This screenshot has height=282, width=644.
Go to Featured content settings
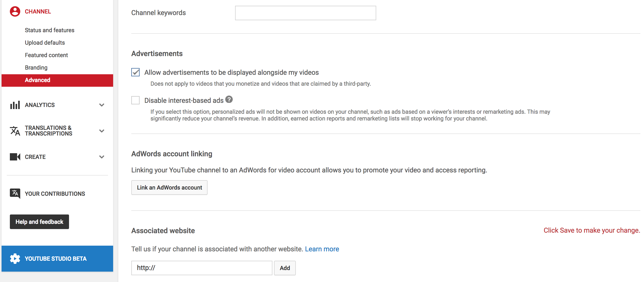click(x=46, y=55)
